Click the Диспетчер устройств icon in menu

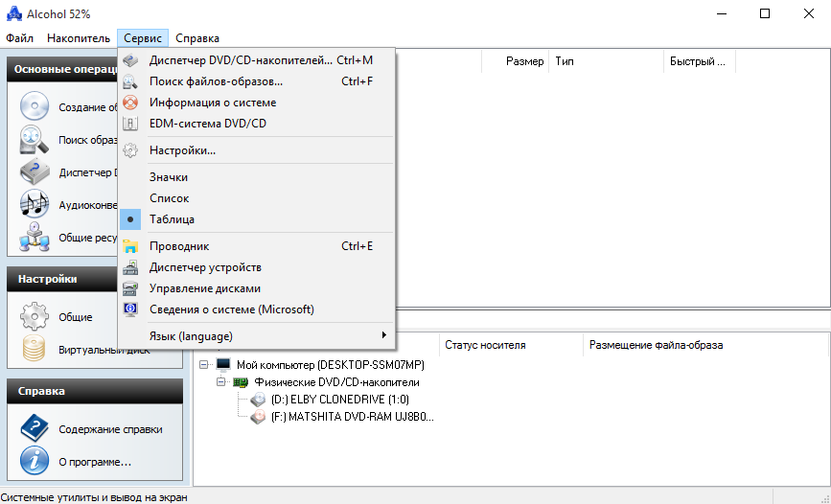(129, 267)
